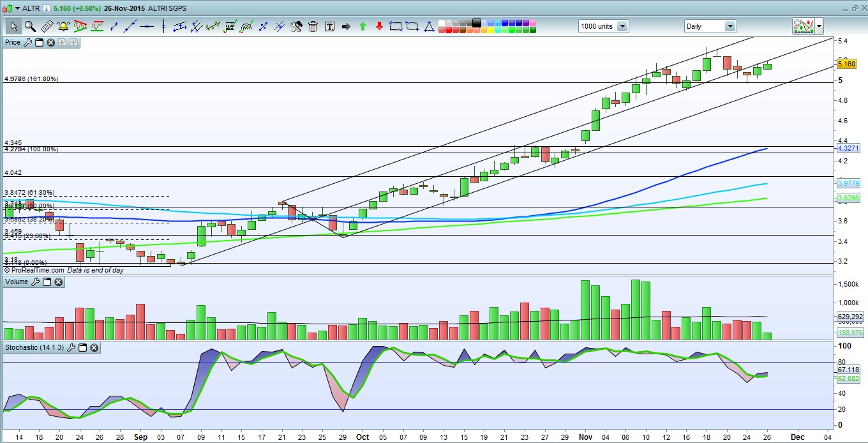Expand the indicators button dropdown arrow
Screen dimensions: 868x443
[819, 26]
